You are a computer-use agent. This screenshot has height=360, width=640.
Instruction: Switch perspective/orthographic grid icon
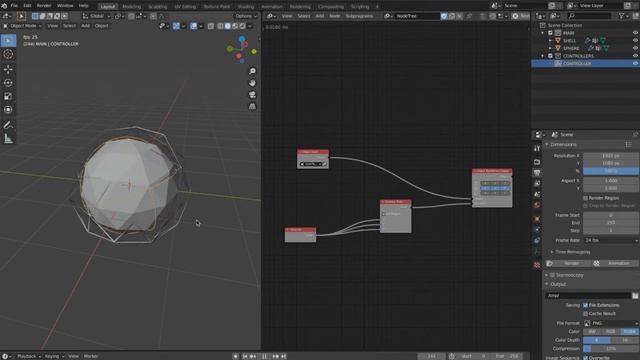point(252,107)
